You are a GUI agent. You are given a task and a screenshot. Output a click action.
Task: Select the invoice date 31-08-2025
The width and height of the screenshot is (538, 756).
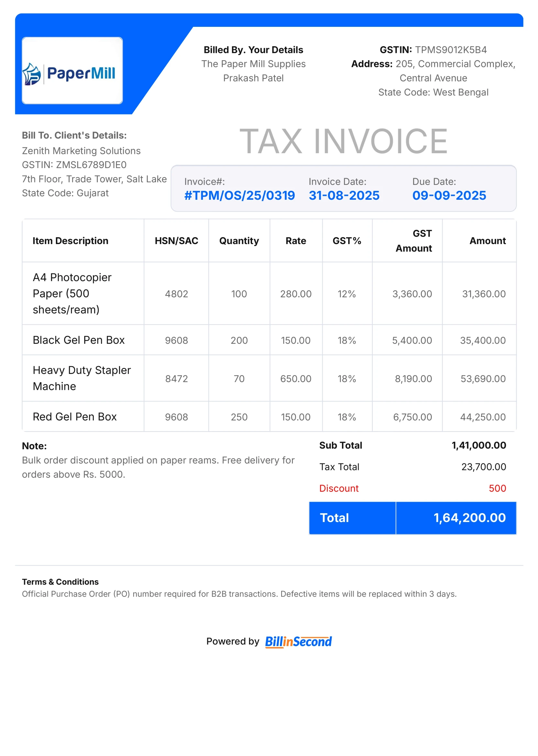coord(344,195)
